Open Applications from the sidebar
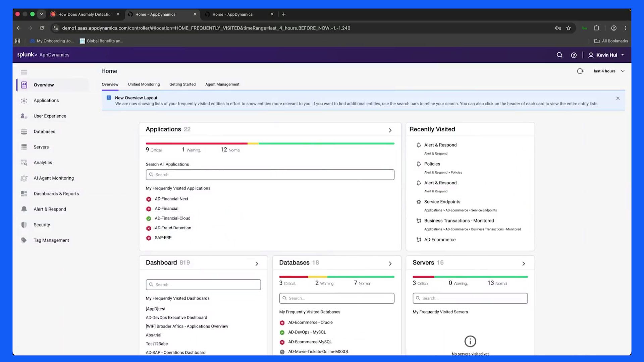 (x=46, y=101)
